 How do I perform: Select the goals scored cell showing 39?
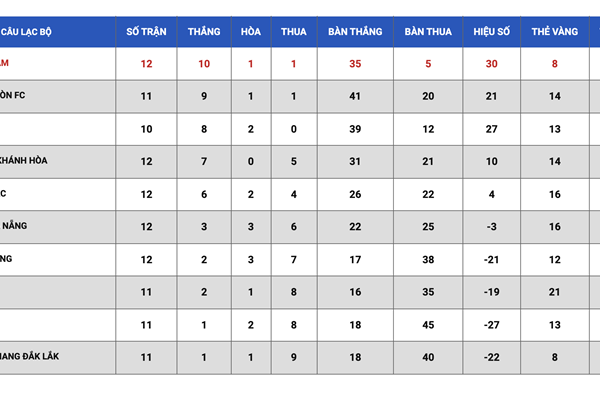click(355, 129)
